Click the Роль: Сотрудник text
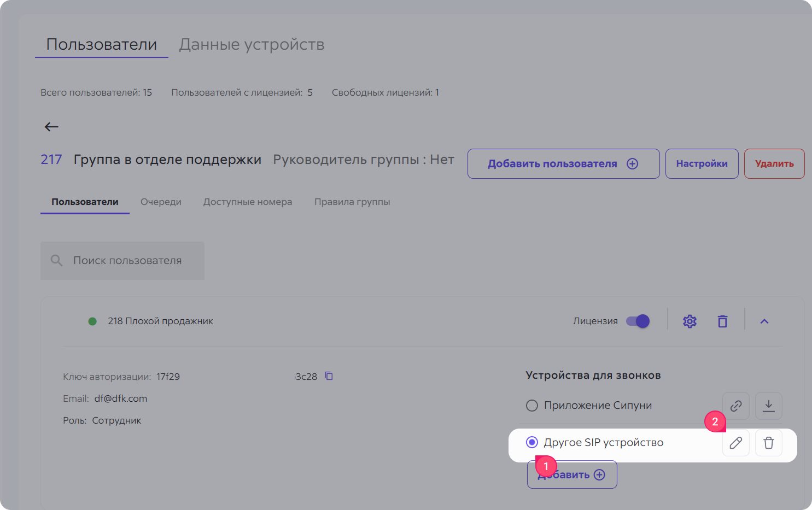The height and width of the screenshot is (510, 812). click(102, 420)
